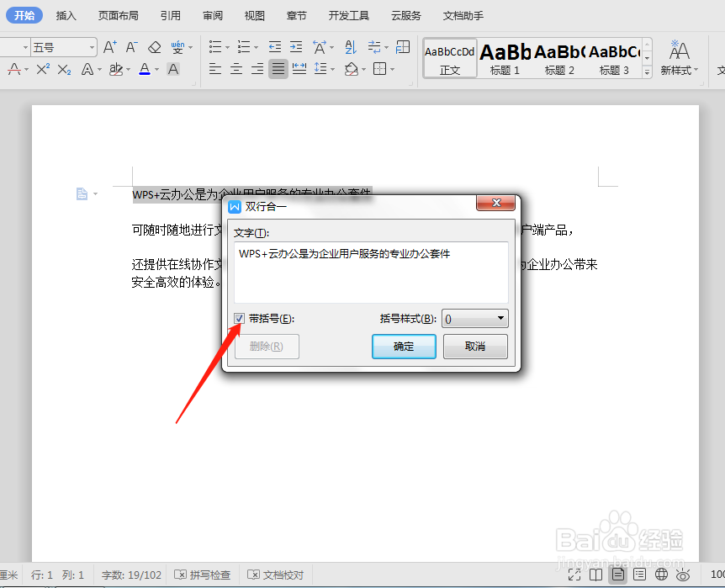
Task: Open the 文档助手 tab
Action: click(x=463, y=16)
